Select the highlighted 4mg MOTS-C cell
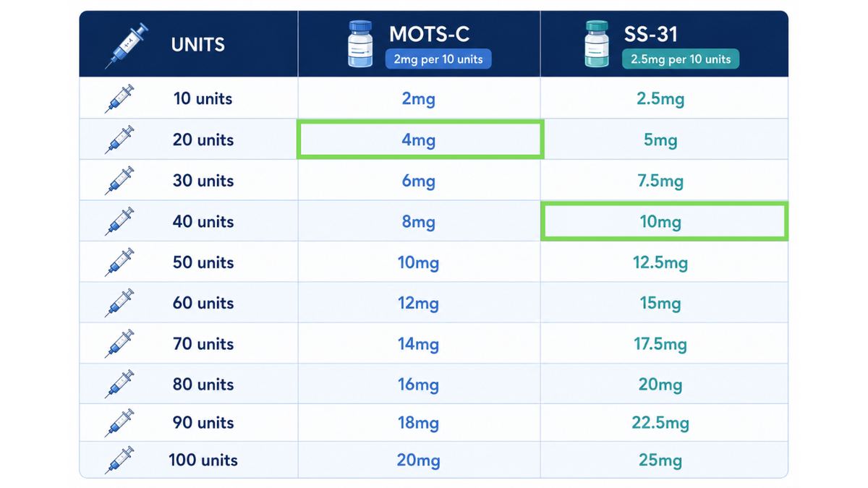Screen dimensions: 868x488 (420, 140)
